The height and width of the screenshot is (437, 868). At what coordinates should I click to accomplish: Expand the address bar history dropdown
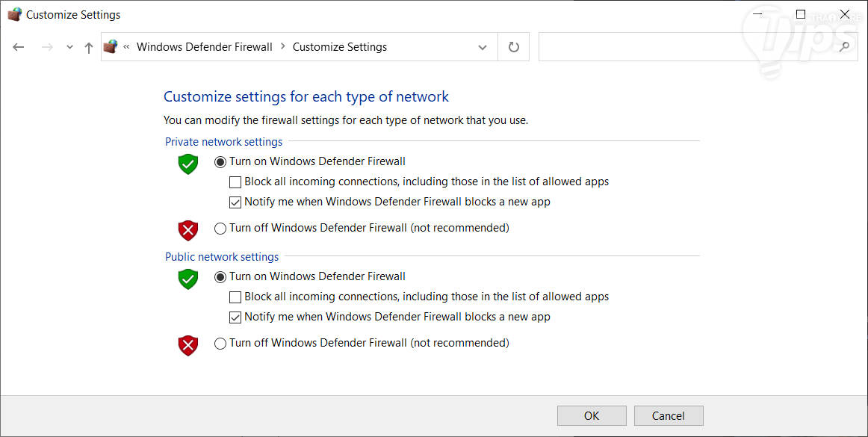(x=482, y=47)
